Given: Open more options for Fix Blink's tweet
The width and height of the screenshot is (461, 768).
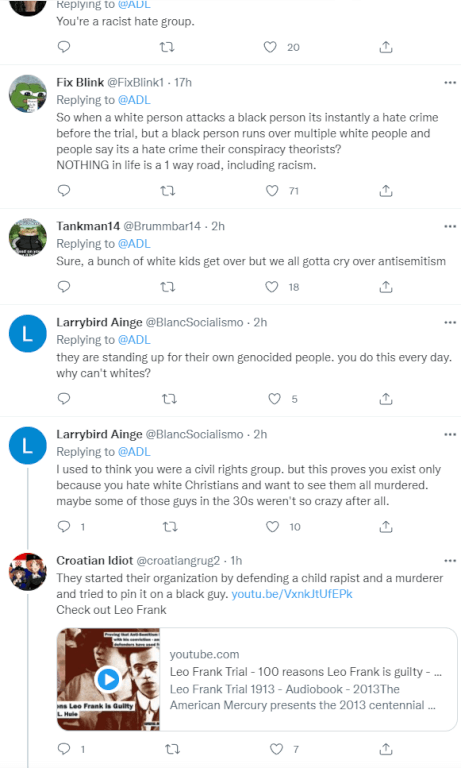Looking at the screenshot, I should (450, 82).
